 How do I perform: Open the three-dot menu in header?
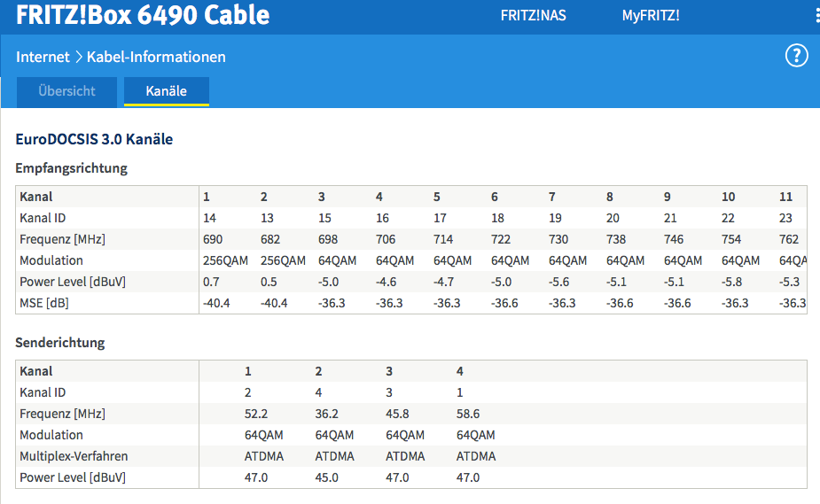click(x=816, y=16)
